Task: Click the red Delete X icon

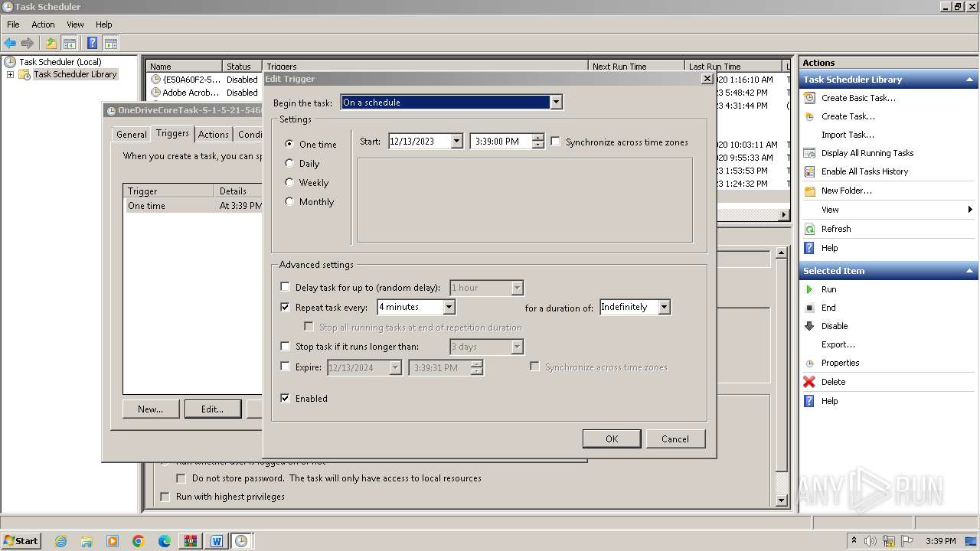Action: click(x=809, y=382)
